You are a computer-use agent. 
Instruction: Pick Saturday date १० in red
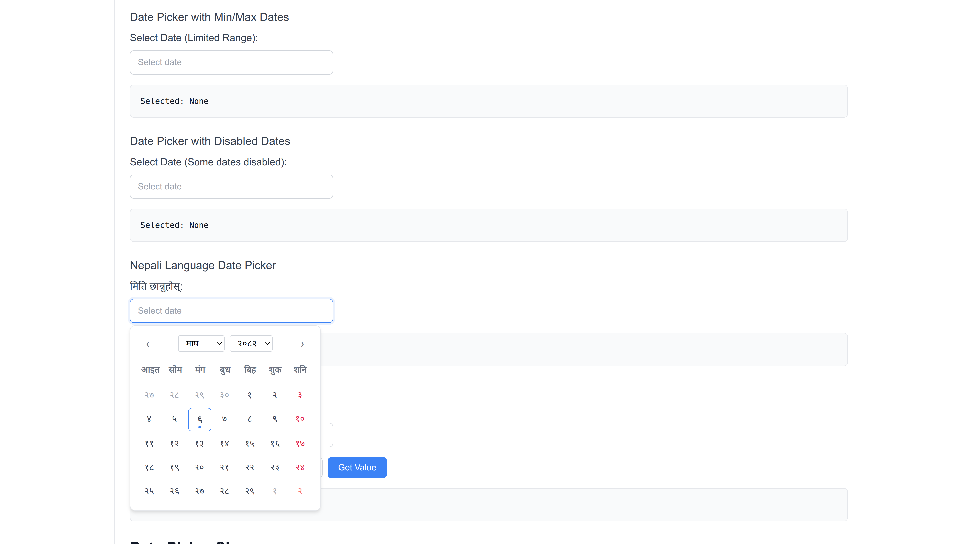pos(300,419)
